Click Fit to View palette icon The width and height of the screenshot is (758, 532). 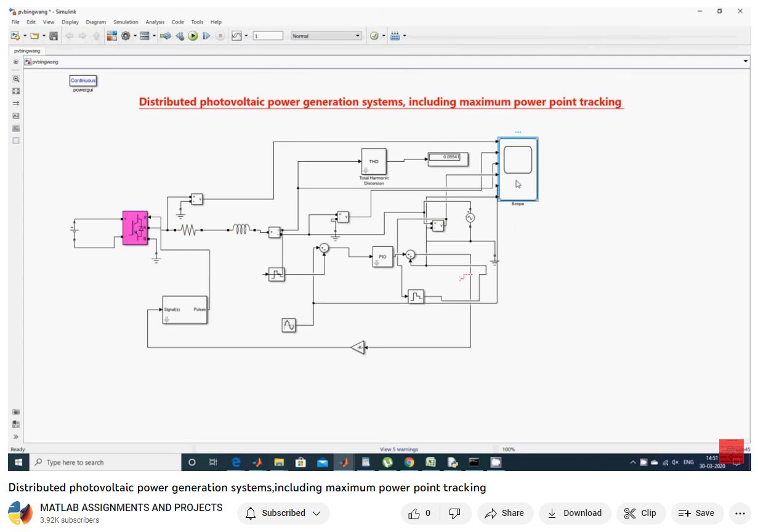[16, 91]
